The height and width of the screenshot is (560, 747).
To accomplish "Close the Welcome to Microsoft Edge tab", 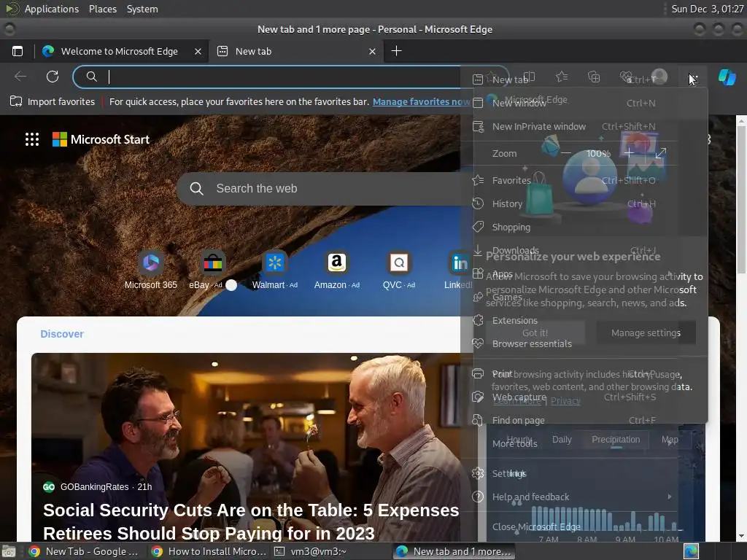I will point(198,52).
